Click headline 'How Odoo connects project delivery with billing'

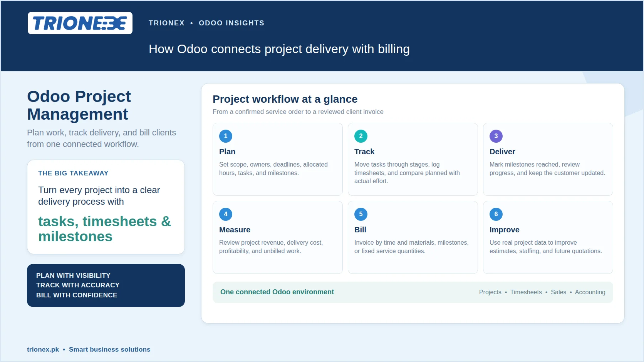pos(279,49)
